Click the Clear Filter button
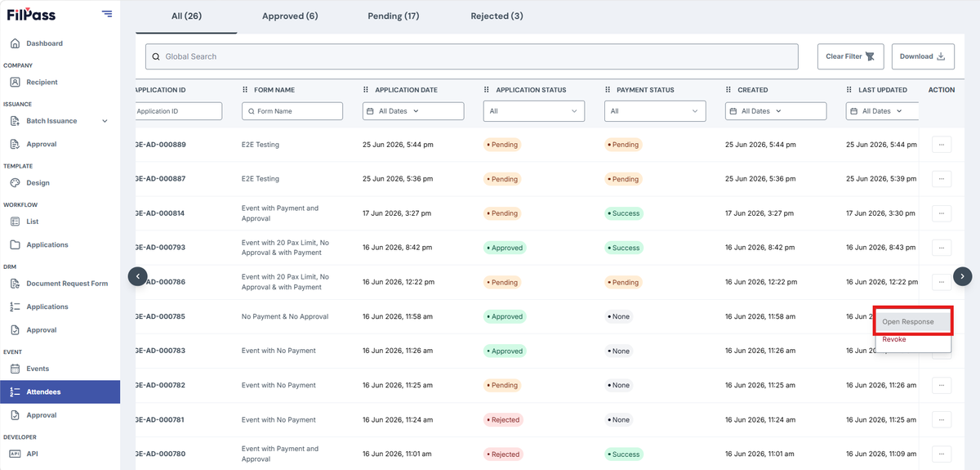The width and height of the screenshot is (980, 470). tap(850, 56)
